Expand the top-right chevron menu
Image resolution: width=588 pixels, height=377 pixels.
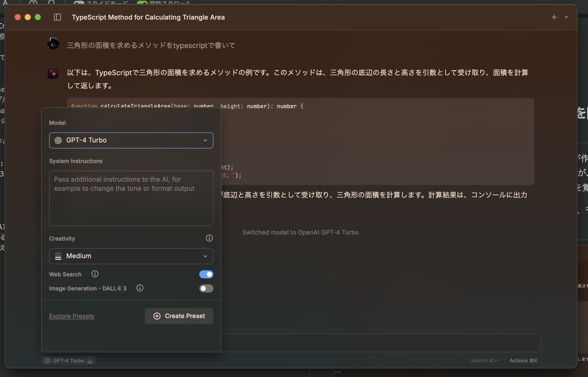(566, 17)
